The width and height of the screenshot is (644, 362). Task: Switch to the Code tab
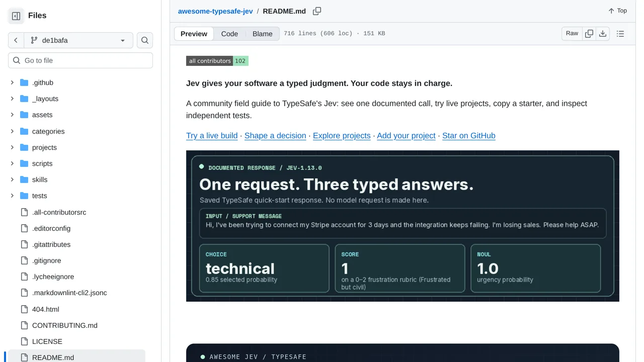229,34
